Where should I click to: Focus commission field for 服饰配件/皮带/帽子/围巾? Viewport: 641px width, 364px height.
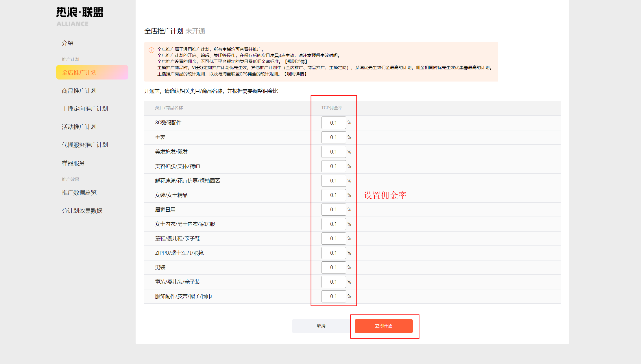[333, 296]
